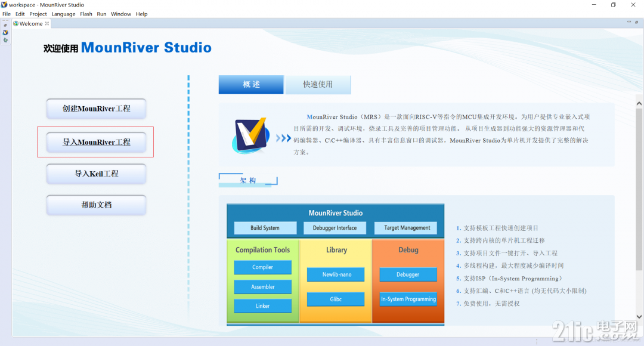
Task: Click the Debug heading in diagram
Action: coord(408,250)
